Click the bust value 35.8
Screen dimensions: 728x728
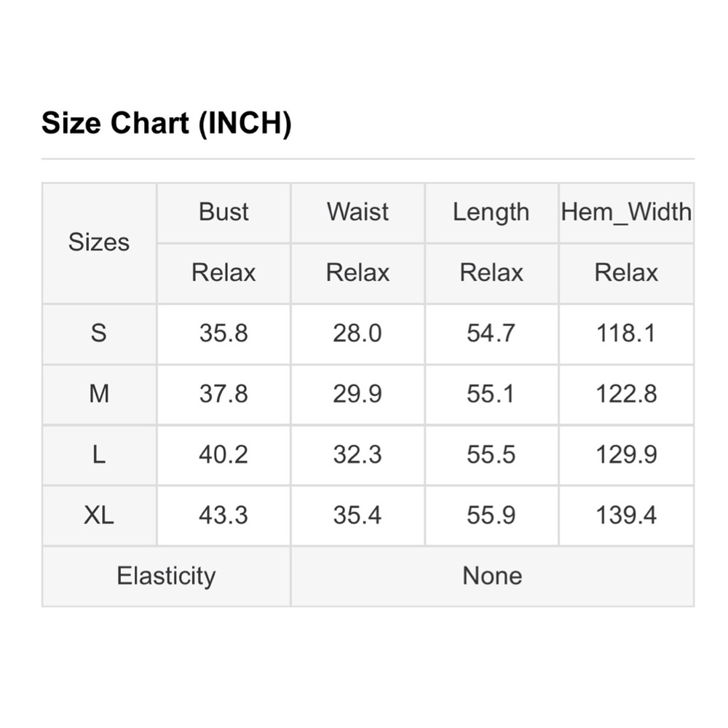click(223, 334)
